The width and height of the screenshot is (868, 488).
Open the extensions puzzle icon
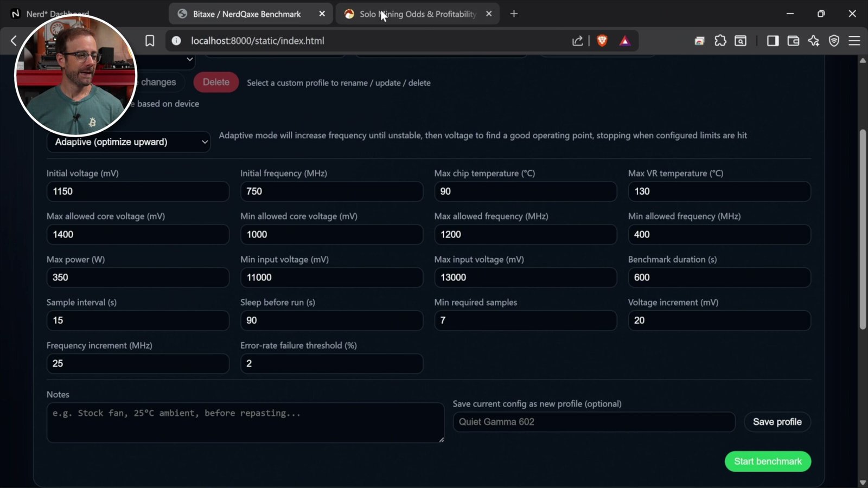[x=720, y=41]
